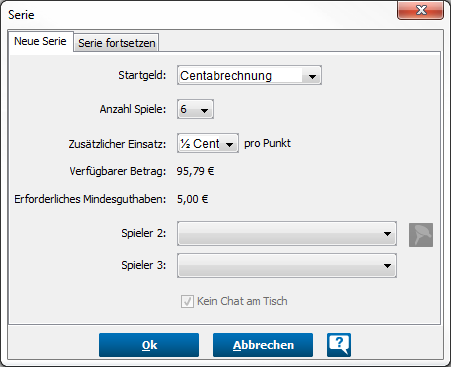This screenshot has height=367, width=451.
Task: Click the Startgeld dropdown arrow
Action: pos(312,77)
